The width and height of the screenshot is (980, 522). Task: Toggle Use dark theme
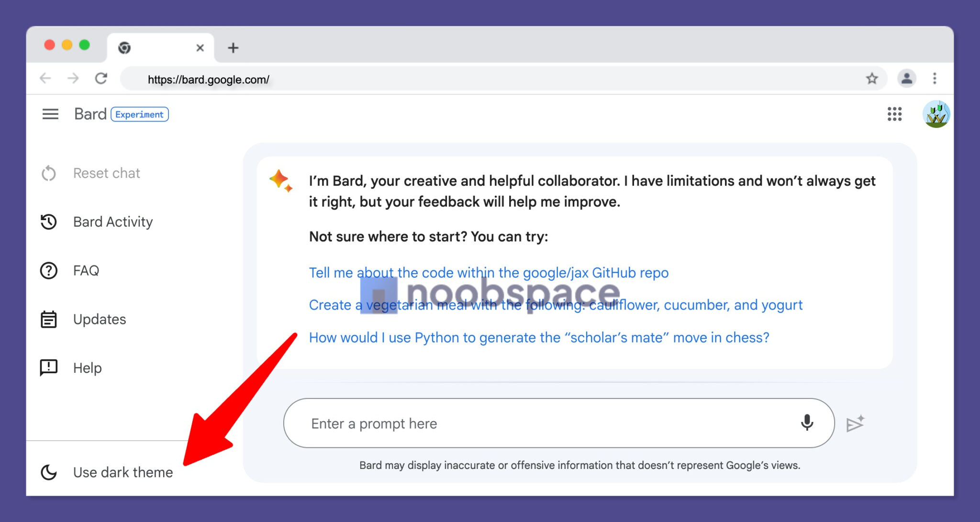tap(122, 472)
